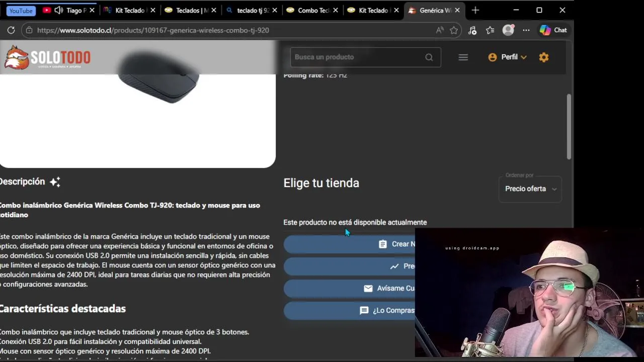Activate the read aloud icon
This screenshot has height=362, width=644.
pyautogui.click(x=440, y=30)
